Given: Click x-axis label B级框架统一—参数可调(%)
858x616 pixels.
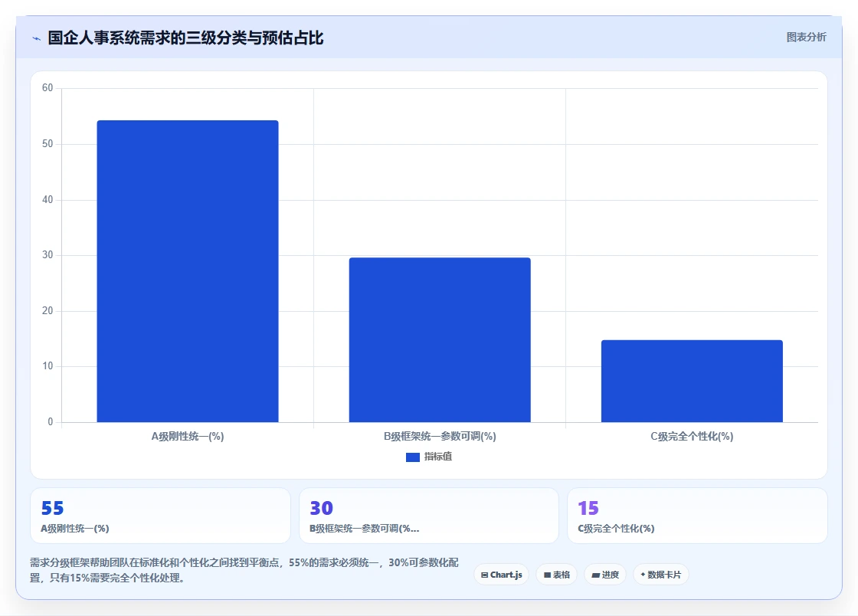Looking at the screenshot, I should (440, 437).
